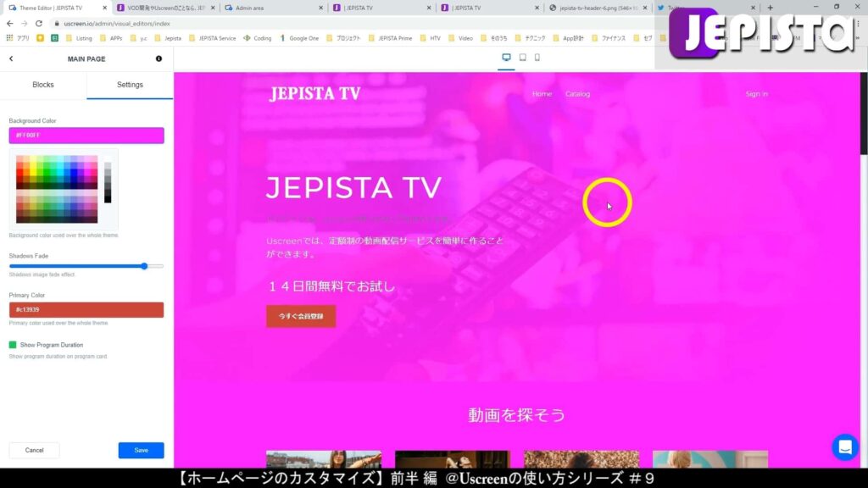Save the theme settings
The width and height of the screenshot is (868, 488).
pos(142,451)
